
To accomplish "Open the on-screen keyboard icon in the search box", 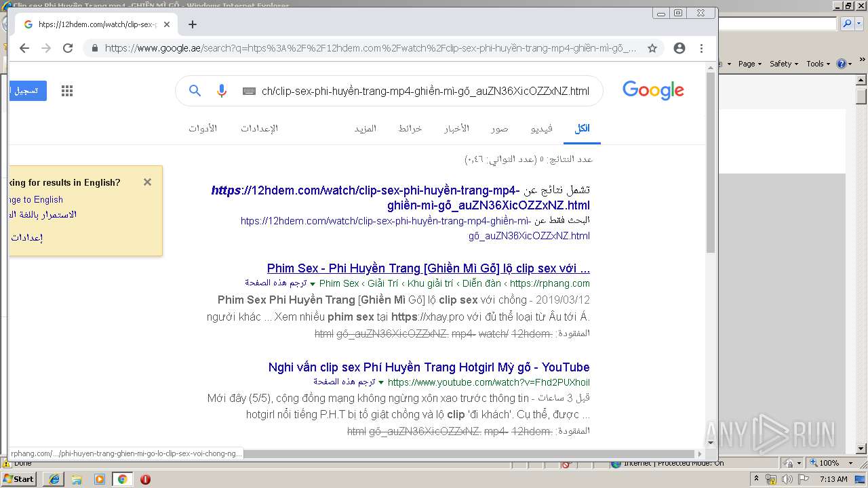I will tap(249, 91).
